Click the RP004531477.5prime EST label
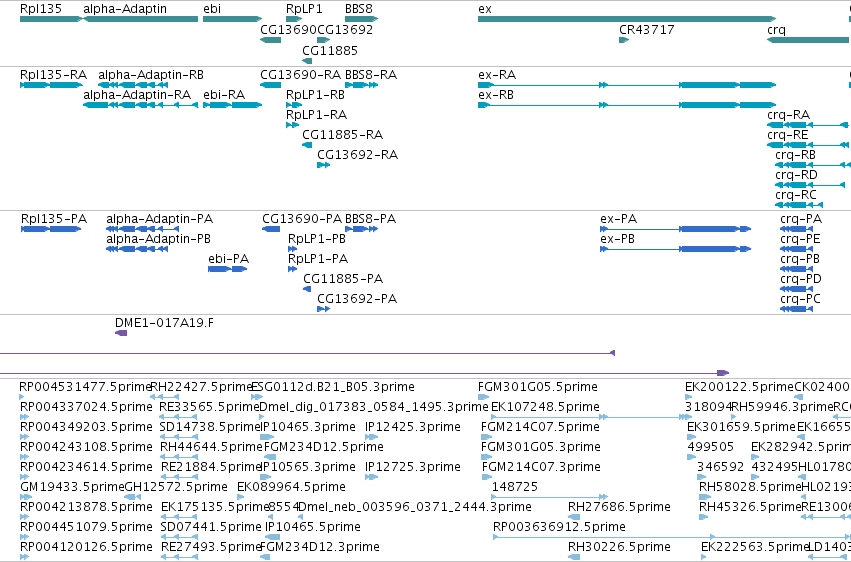The image size is (851, 562). (85, 387)
